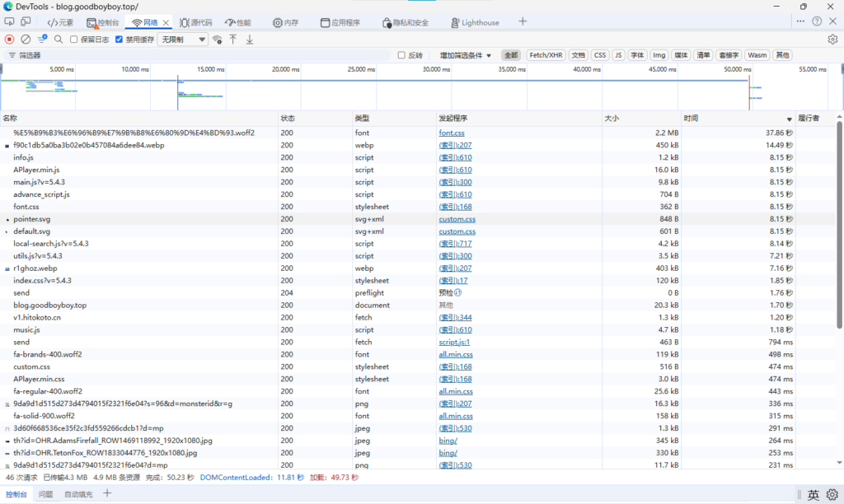
Task: Open network settings gear icon
Action: click(x=832, y=39)
